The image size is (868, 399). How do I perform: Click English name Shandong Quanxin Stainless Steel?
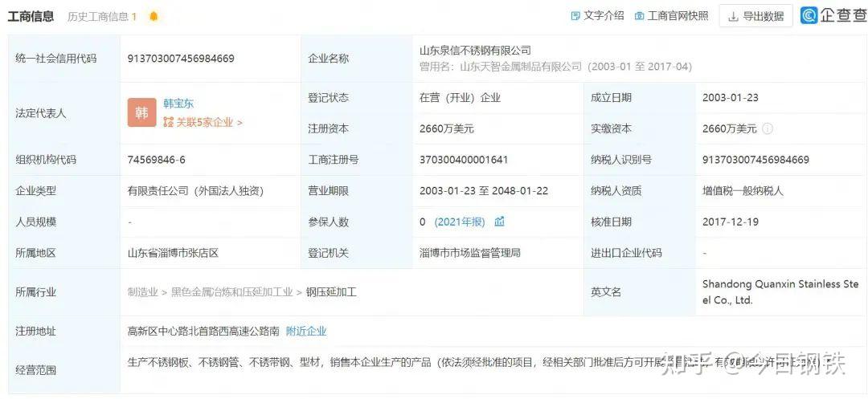click(780, 292)
